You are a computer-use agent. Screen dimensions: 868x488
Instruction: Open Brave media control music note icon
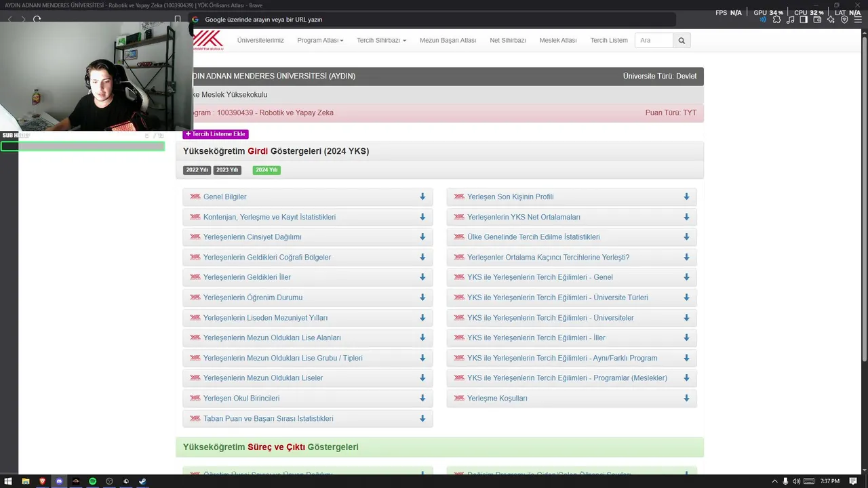click(x=790, y=20)
